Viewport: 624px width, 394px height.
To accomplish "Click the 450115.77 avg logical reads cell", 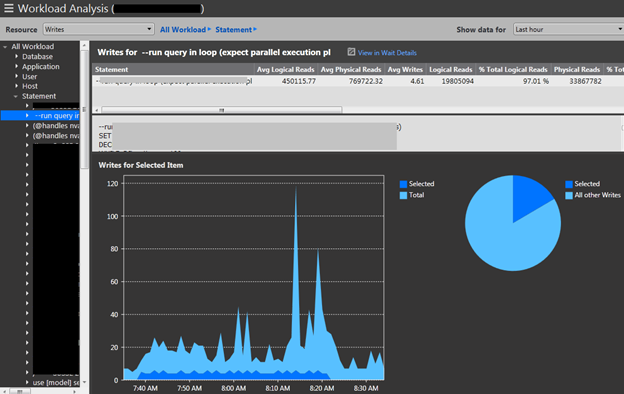I will click(x=298, y=81).
